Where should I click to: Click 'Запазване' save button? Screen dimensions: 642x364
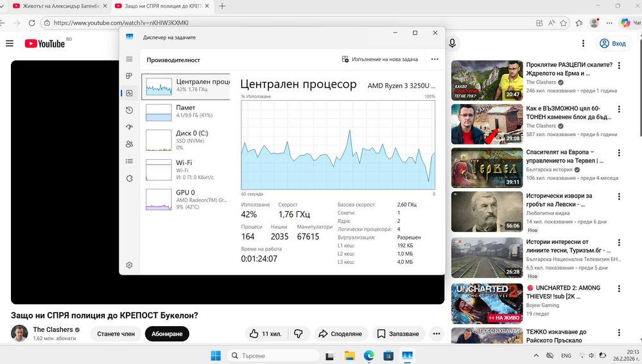point(399,334)
